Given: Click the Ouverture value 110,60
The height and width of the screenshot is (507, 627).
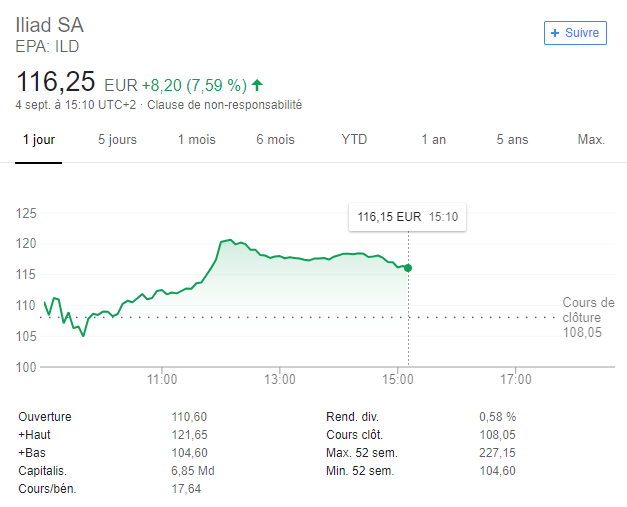Looking at the screenshot, I should [189, 417].
